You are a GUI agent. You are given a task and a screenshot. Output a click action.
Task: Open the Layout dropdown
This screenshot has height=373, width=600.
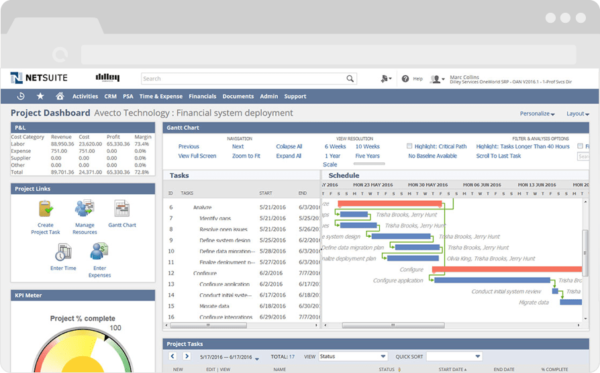577,114
